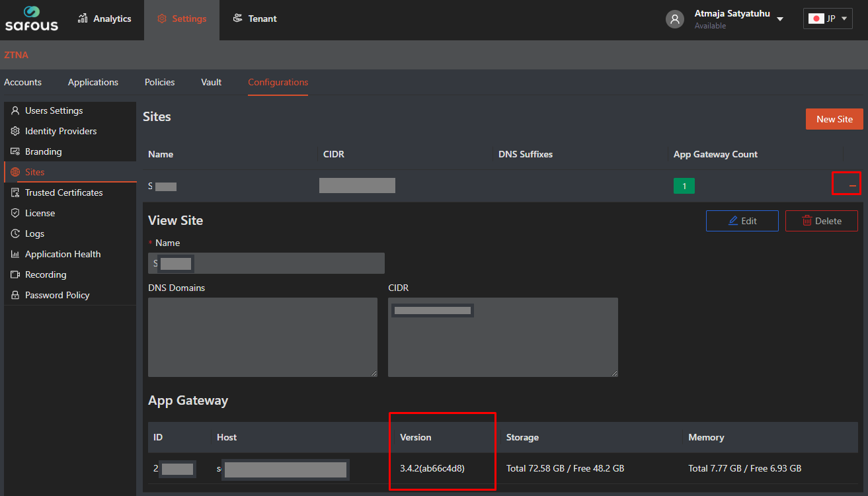Open the JP language dropdown
This screenshot has width=868, height=496.
click(x=828, y=19)
